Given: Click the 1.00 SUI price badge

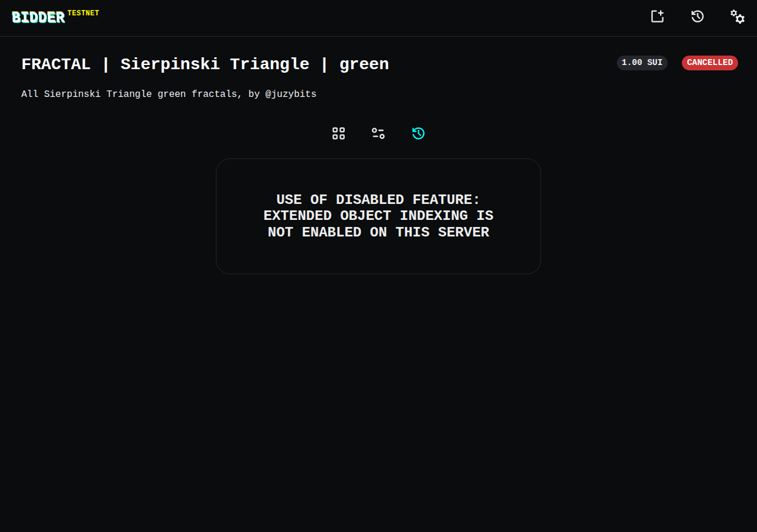Looking at the screenshot, I should 642,63.
